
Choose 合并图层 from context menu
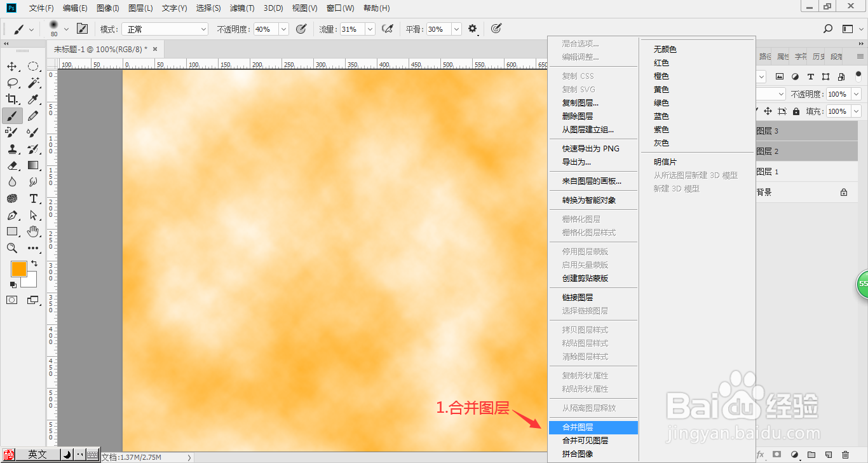(x=593, y=427)
